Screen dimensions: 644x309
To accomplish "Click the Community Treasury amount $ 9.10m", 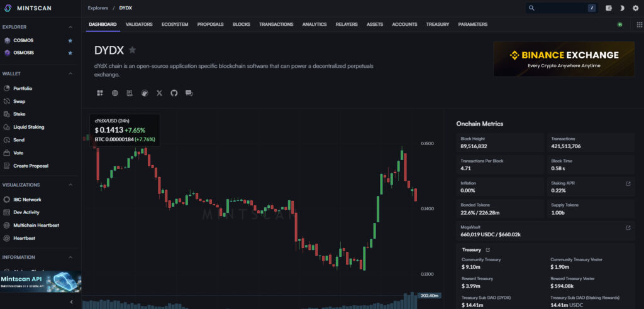I will [472, 267].
